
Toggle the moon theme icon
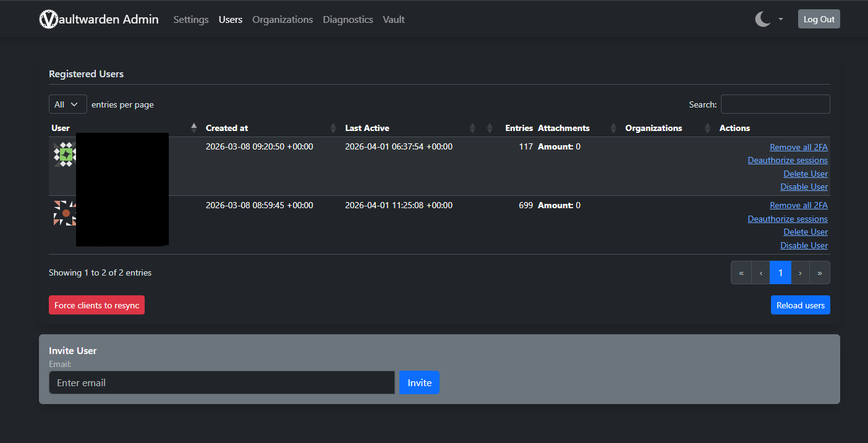762,19
